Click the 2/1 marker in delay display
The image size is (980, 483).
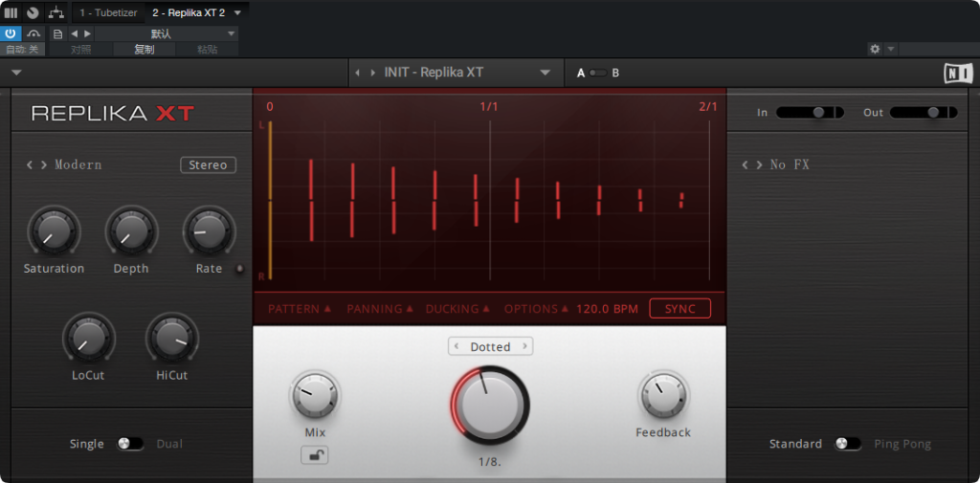[x=708, y=107]
